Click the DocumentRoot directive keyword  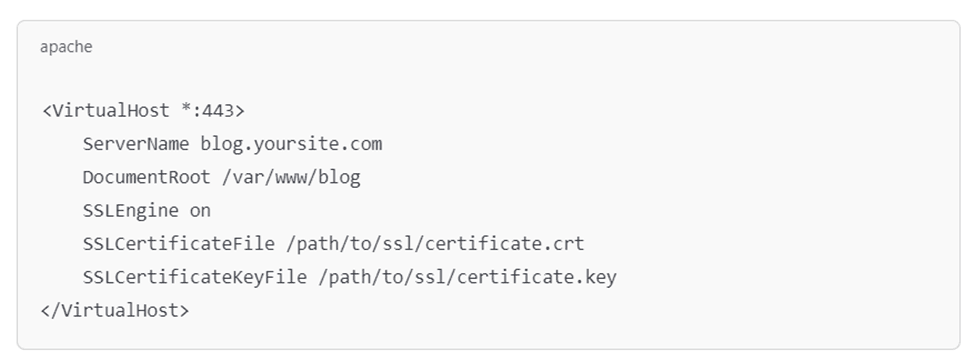pyautogui.click(x=147, y=178)
